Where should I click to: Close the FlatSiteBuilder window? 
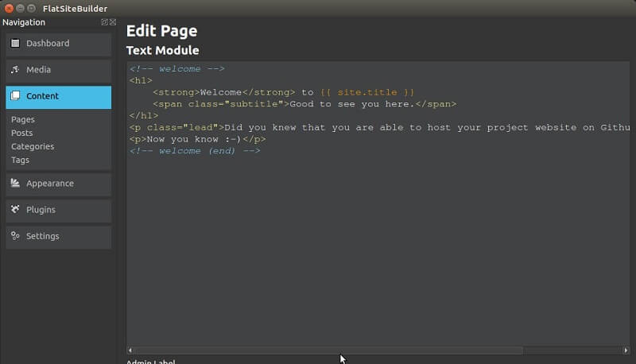[9, 9]
